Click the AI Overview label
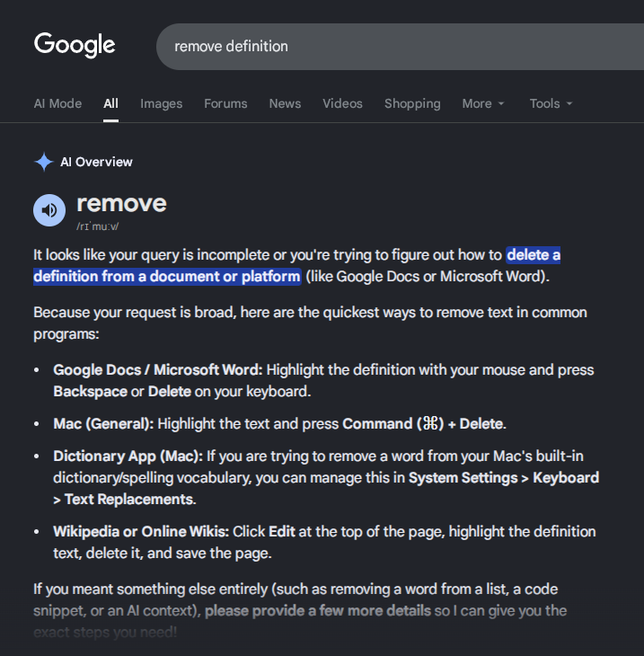 [96, 162]
